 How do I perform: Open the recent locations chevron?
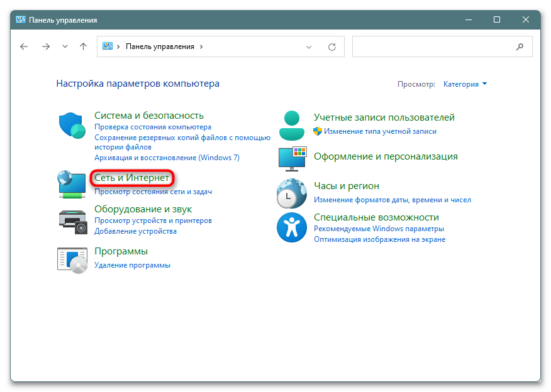(65, 46)
